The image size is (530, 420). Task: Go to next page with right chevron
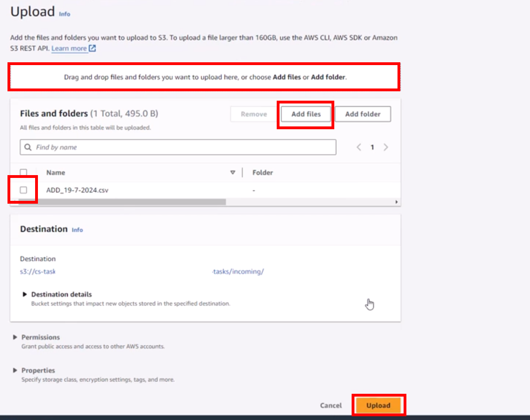click(386, 147)
